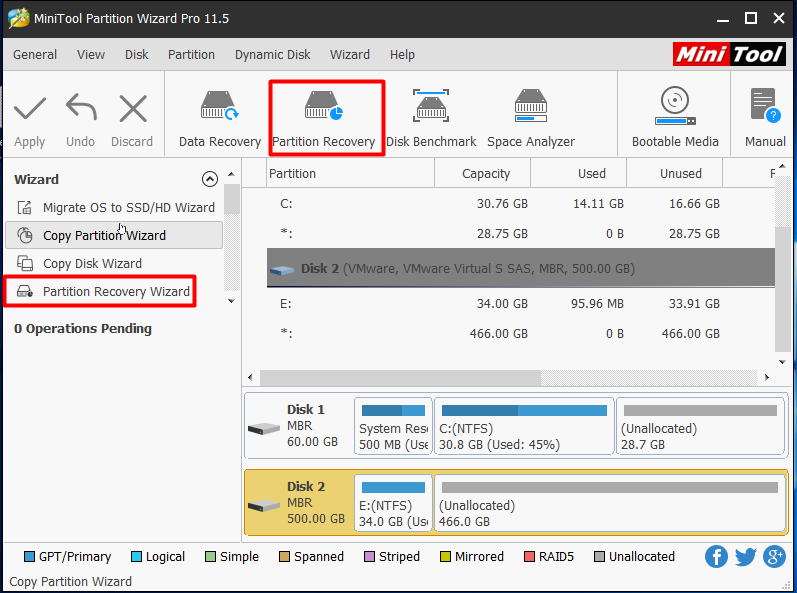Select E:(NTFS) block on Disk 2
The height and width of the screenshot is (593, 797).
pyautogui.click(x=393, y=503)
